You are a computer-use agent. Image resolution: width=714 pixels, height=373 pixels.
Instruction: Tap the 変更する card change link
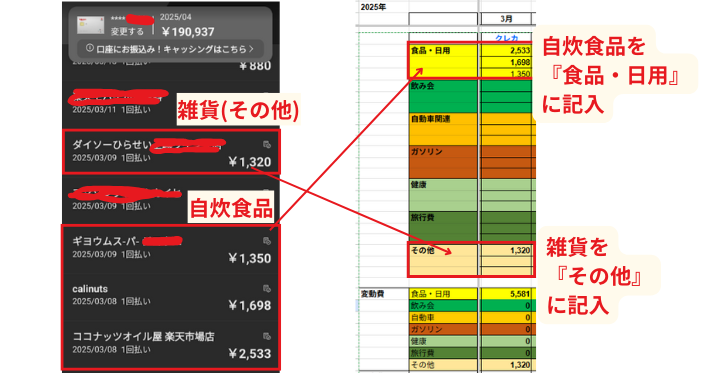point(127,31)
